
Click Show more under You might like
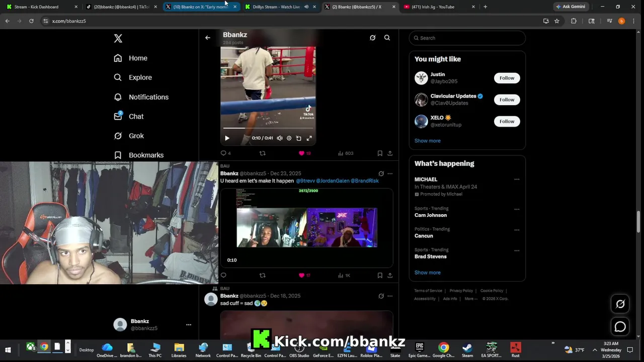[x=427, y=141]
